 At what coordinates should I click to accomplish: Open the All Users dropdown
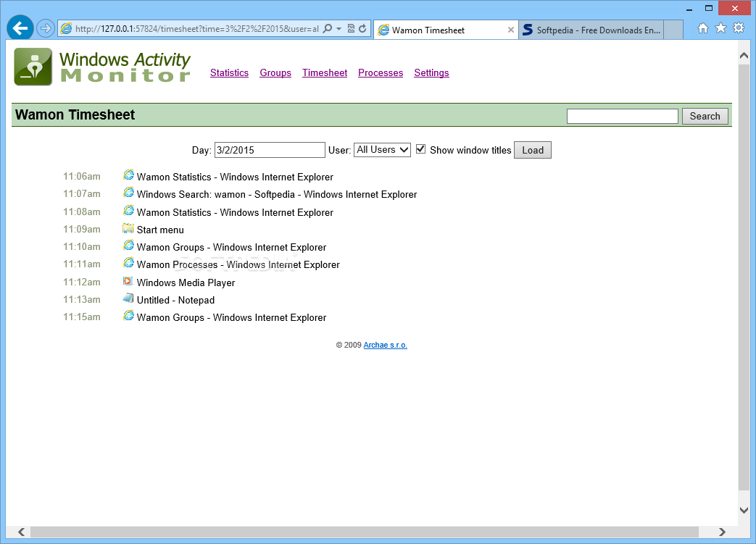(x=382, y=150)
